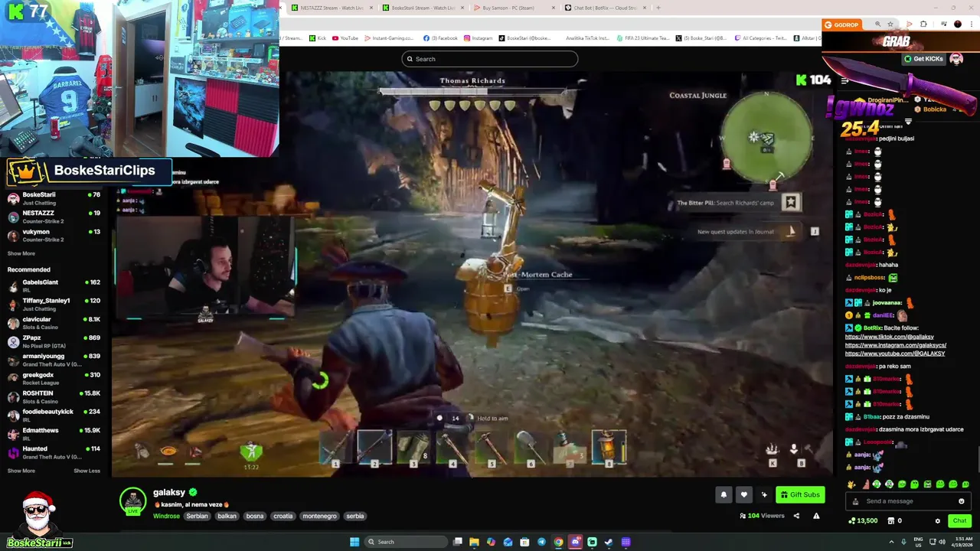Open FIFA 23 Ultimate Team bookmark
This screenshot has height=551, width=980.
coord(644,38)
